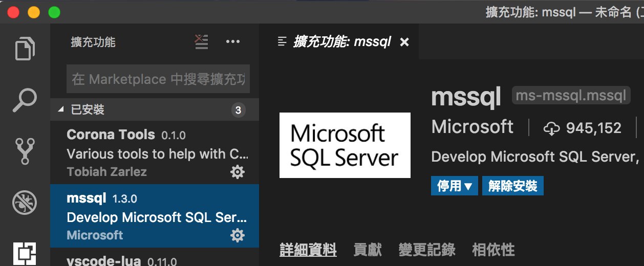Click mssql extension manage gear icon
Image resolution: width=644 pixels, height=266 pixels.
[x=238, y=235]
